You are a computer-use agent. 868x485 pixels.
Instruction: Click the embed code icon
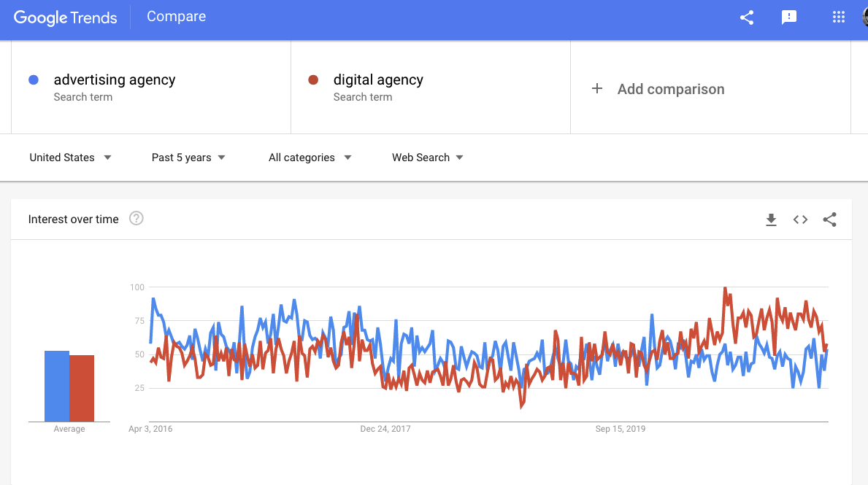(x=800, y=220)
